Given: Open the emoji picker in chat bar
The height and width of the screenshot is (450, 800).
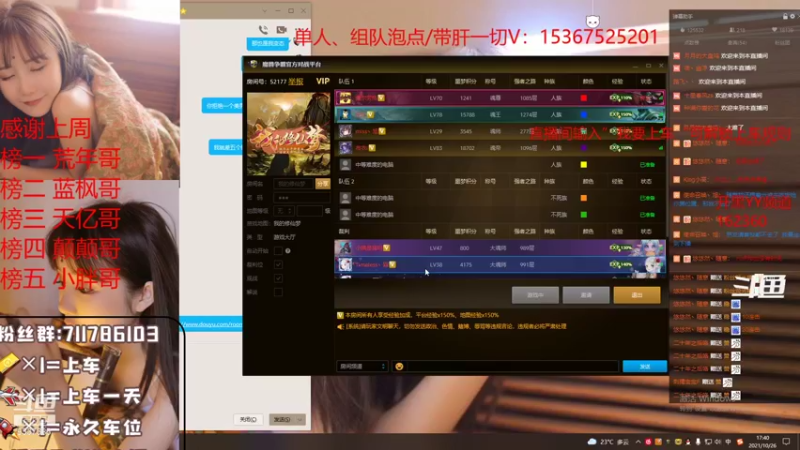Looking at the screenshot, I should 399,366.
